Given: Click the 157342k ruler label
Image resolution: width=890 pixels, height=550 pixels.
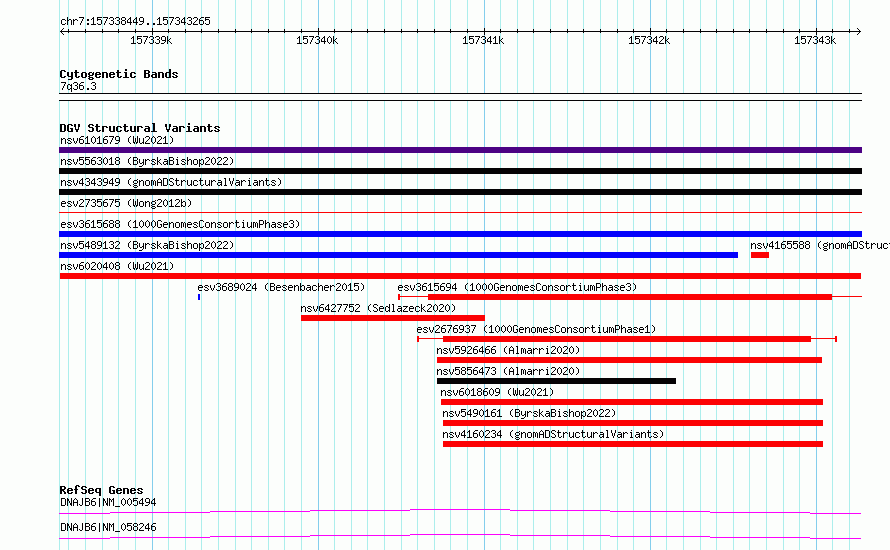Looking at the screenshot, I should (649, 40).
